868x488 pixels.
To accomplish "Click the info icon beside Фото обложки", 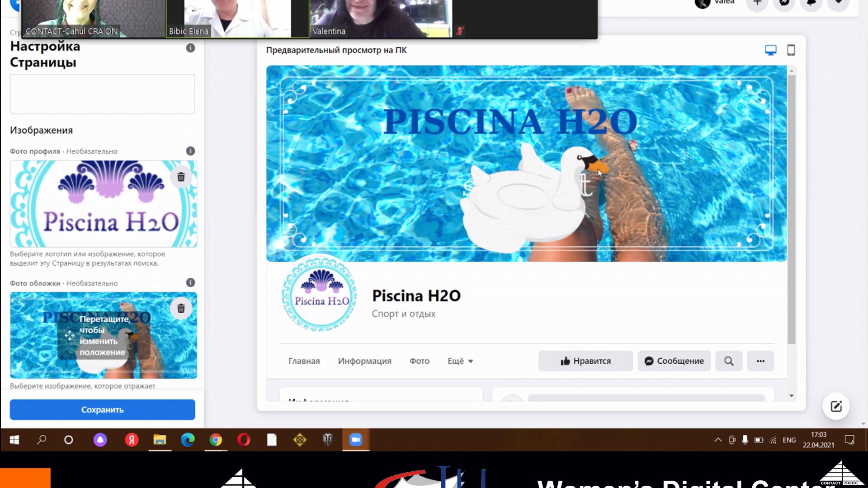I will pyautogui.click(x=190, y=282).
